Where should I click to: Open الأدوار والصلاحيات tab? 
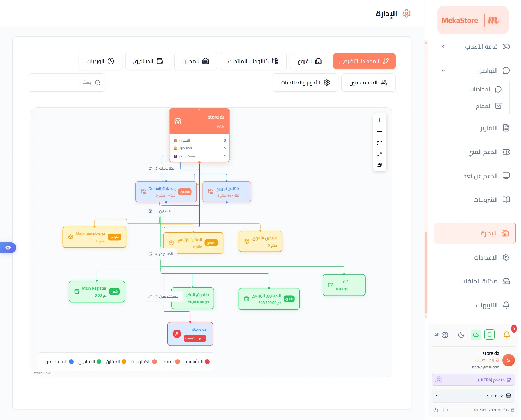click(305, 83)
